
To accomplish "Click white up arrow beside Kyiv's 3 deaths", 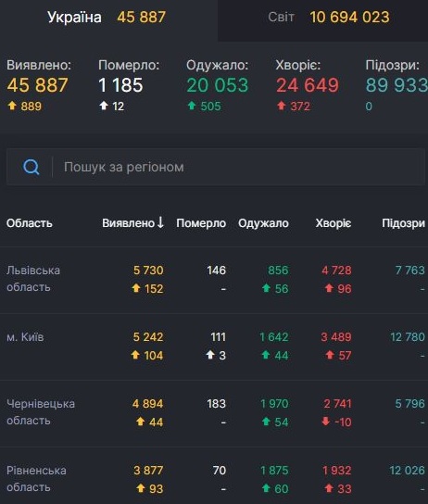I will 210,355.
